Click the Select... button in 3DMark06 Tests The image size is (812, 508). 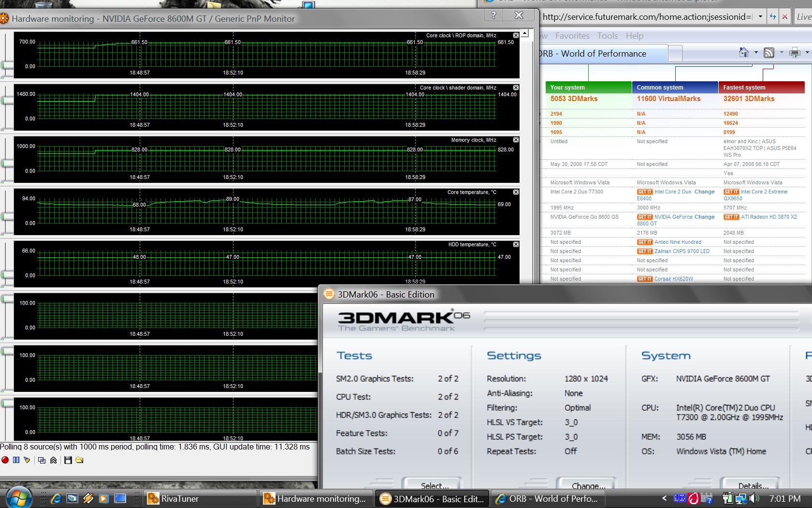[432, 484]
